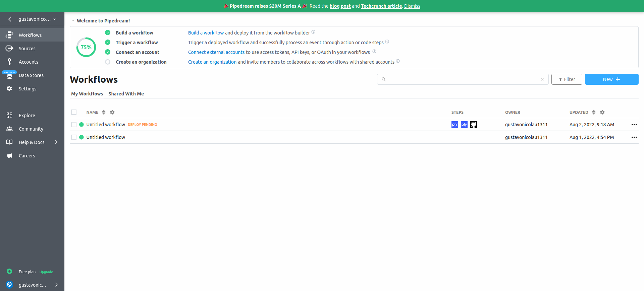The width and height of the screenshot is (644, 291).
Task: Open Community from the sidebar
Action: (x=31, y=129)
